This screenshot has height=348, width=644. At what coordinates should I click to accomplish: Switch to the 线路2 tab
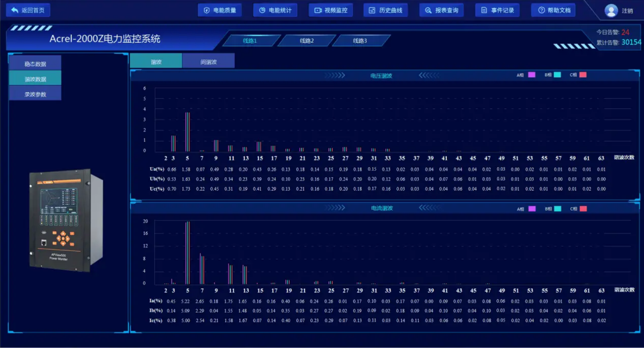coord(307,41)
